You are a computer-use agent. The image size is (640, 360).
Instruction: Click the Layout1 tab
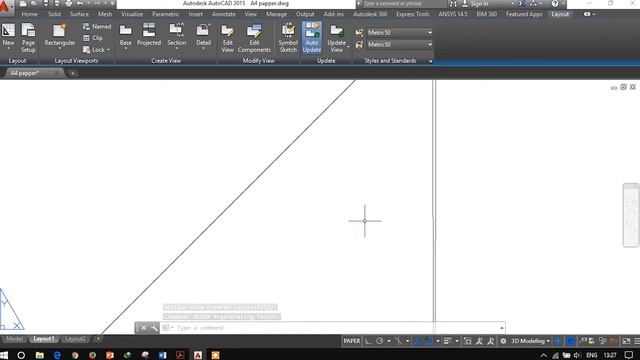point(43,339)
